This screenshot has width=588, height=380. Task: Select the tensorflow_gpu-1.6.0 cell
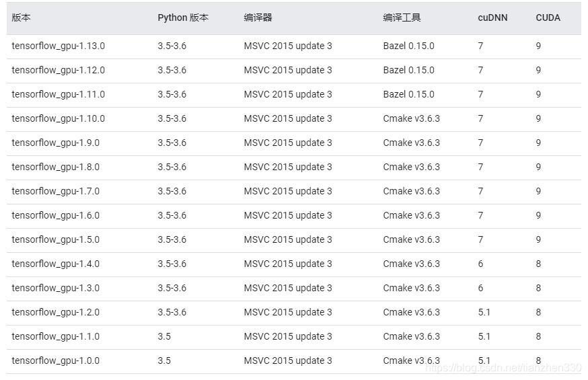point(55,216)
